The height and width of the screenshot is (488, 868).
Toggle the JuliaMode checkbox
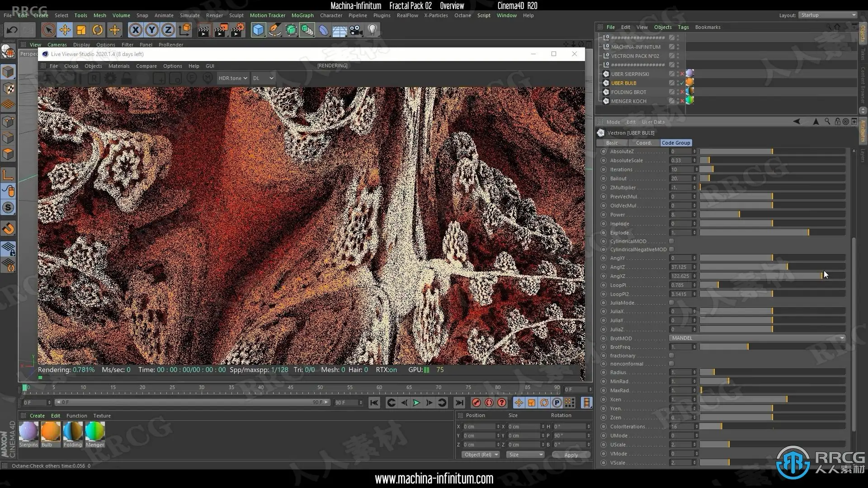click(671, 303)
